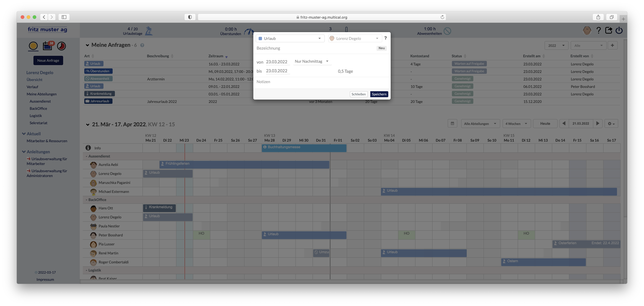
Task: Open the Buchhaltungsmesse info bar
Action: (x=304, y=148)
